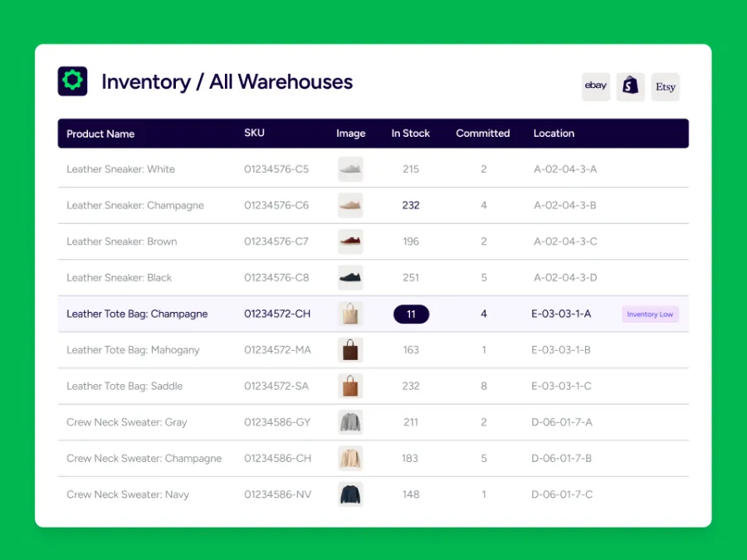Click the Inventory / All Warehouses title
Screen dimensions: 747x560
(x=227, y=82)
